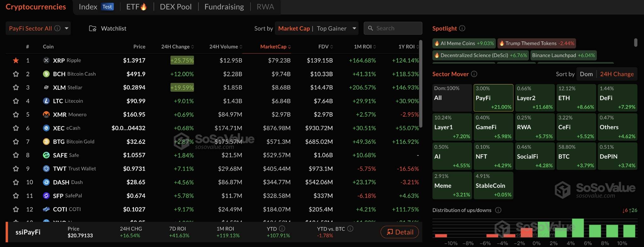
Task: Open the Binance Launchpad spotlight tag
Action: [x=563, y=55]
